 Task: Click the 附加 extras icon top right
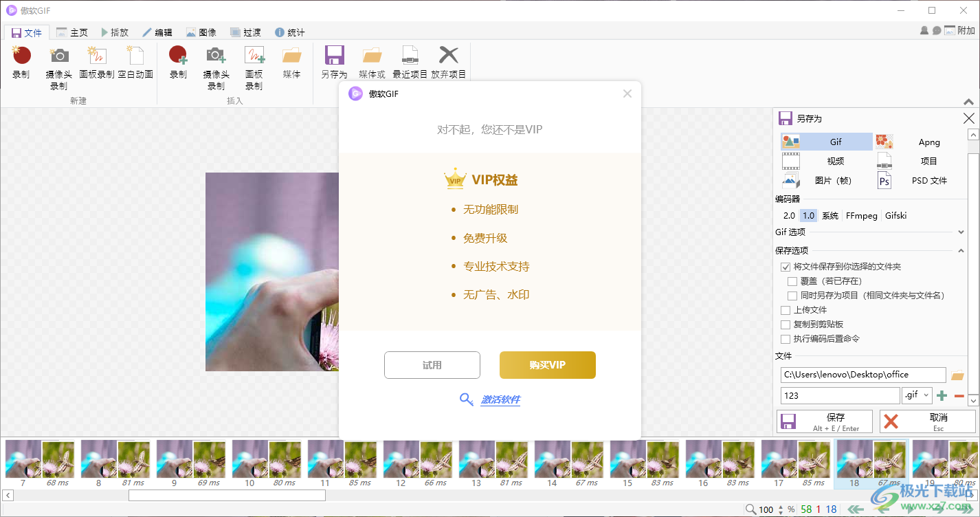click(950, 31)
